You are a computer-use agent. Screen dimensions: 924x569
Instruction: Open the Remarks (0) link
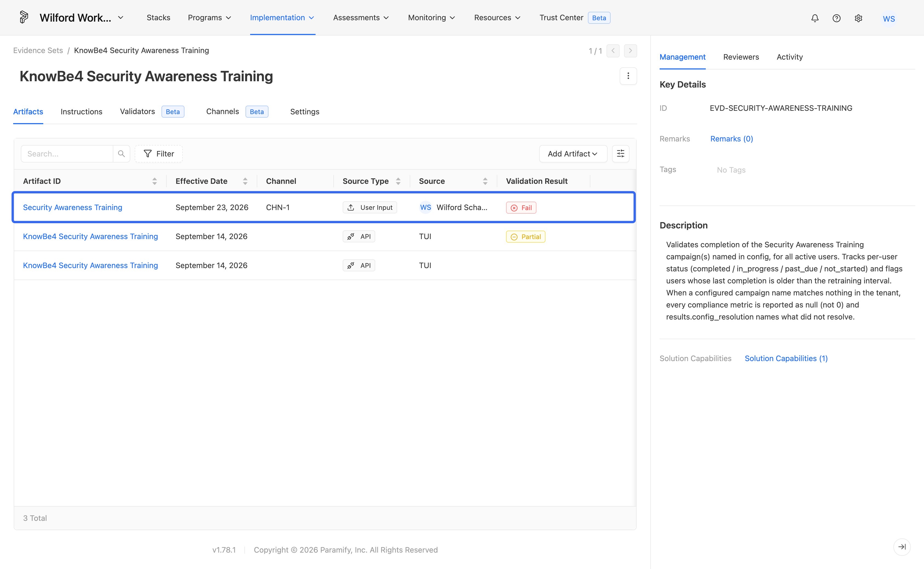[x=732, y=139]
